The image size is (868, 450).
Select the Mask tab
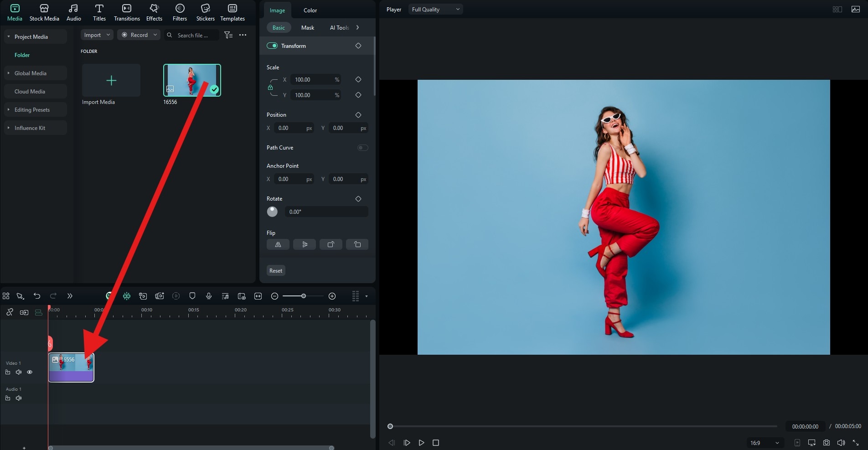(308, 27)
